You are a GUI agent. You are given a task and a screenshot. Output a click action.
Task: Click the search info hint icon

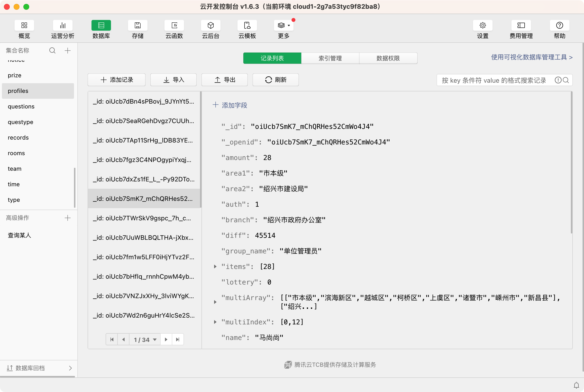pyautogui.click(x=558, y=80)
